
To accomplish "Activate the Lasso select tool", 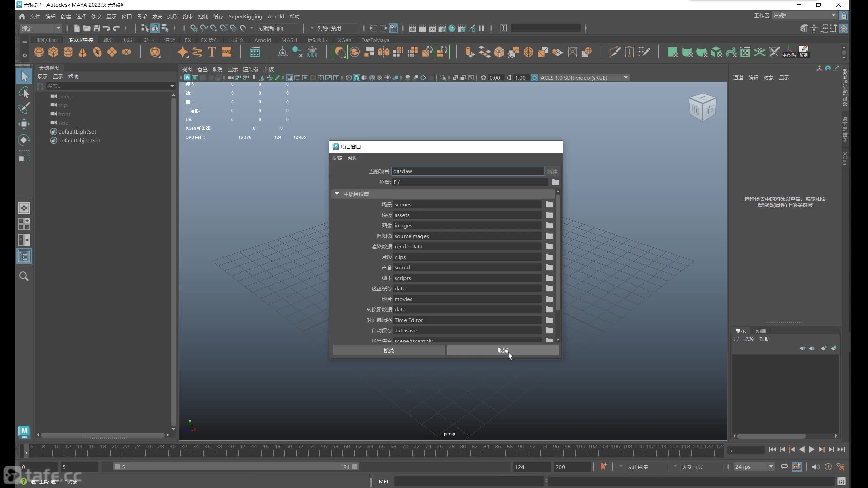I will pos(24,93).
